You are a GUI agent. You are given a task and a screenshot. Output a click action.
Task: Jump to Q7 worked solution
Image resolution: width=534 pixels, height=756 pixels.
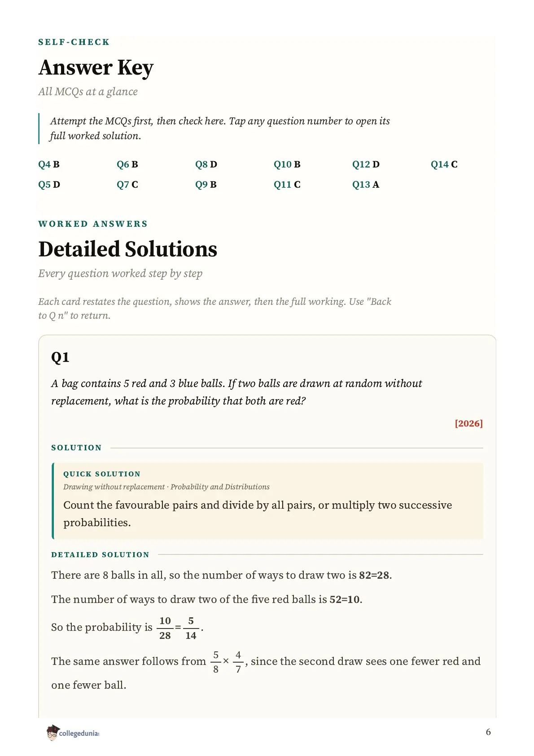click(127, 185)
